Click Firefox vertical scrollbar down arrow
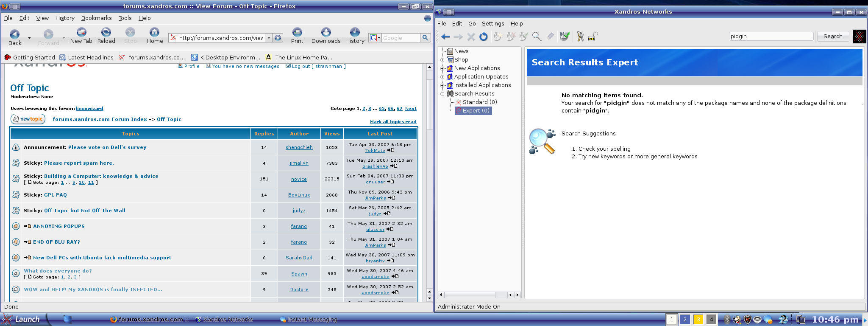868x326 pixels. pyautogui.click(x=429, y=298)
